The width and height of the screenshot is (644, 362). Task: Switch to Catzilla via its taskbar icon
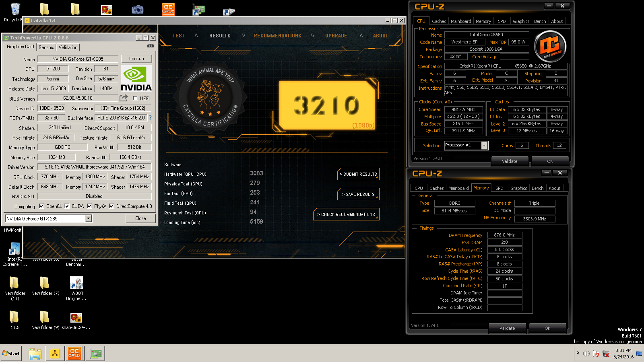pyautogui.click(x=55, y=354)
